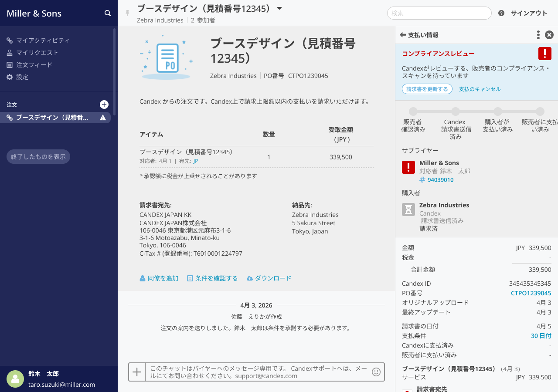Go to マイリクエスト in the sidebar
This screenshot has width=558, height=392.
pyautogui.click(x=37, y=53)
